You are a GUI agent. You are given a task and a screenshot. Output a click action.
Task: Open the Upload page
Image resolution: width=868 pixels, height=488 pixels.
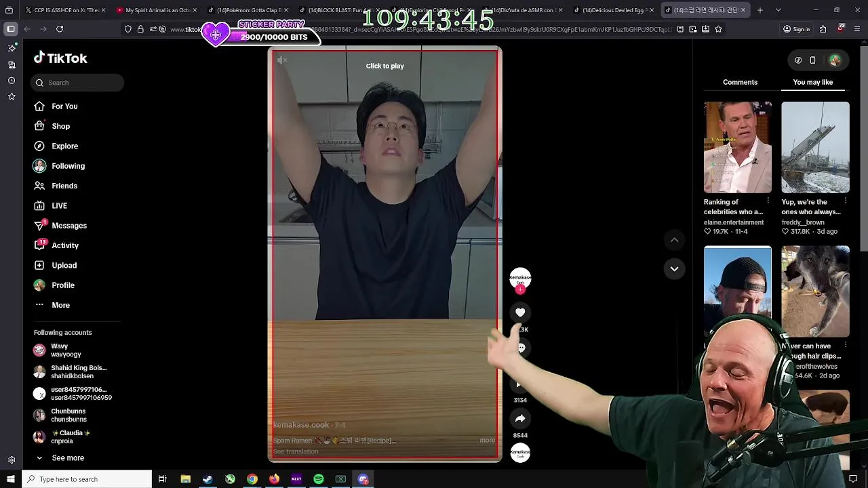tap(55, 265)
